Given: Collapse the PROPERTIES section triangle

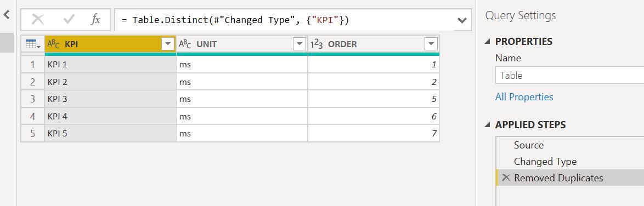Looking at the screenshot, I should [488, 42].
